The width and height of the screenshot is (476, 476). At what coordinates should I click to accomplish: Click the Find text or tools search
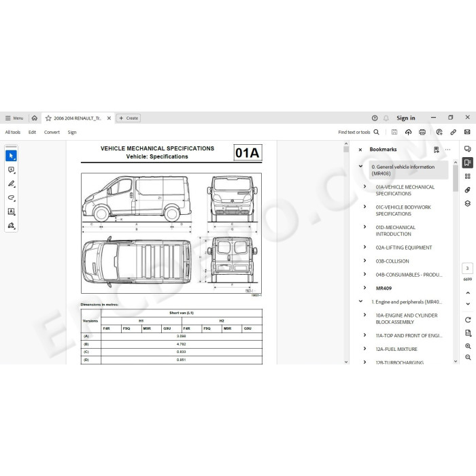(358, 132)
